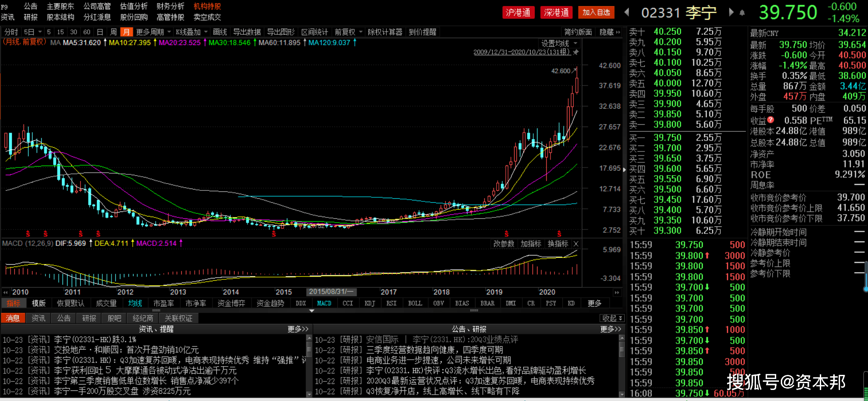Image resolution: width=868 pixels, height=401 pixels.
Task: Switch to 简约版面 layout
Action: [x=578, y=32]
